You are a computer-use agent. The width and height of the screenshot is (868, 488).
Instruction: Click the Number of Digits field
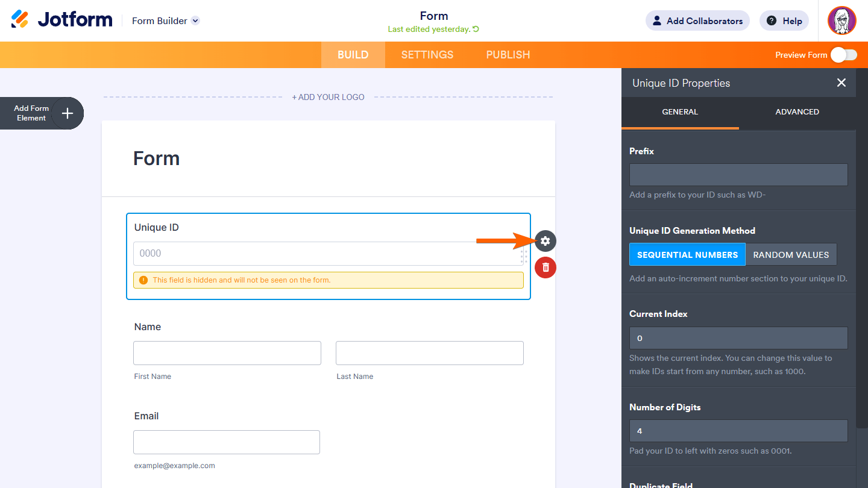tap(738, 431)
